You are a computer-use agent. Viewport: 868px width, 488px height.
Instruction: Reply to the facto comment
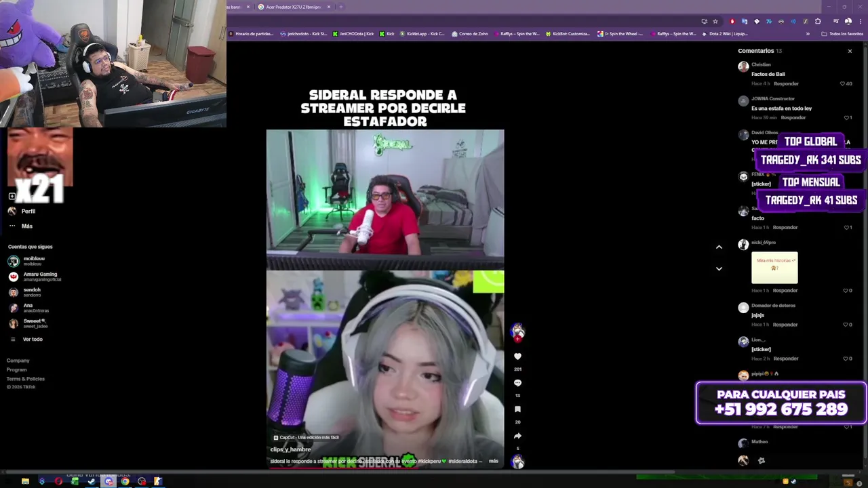pyautogui.click(x=785, y=227)
